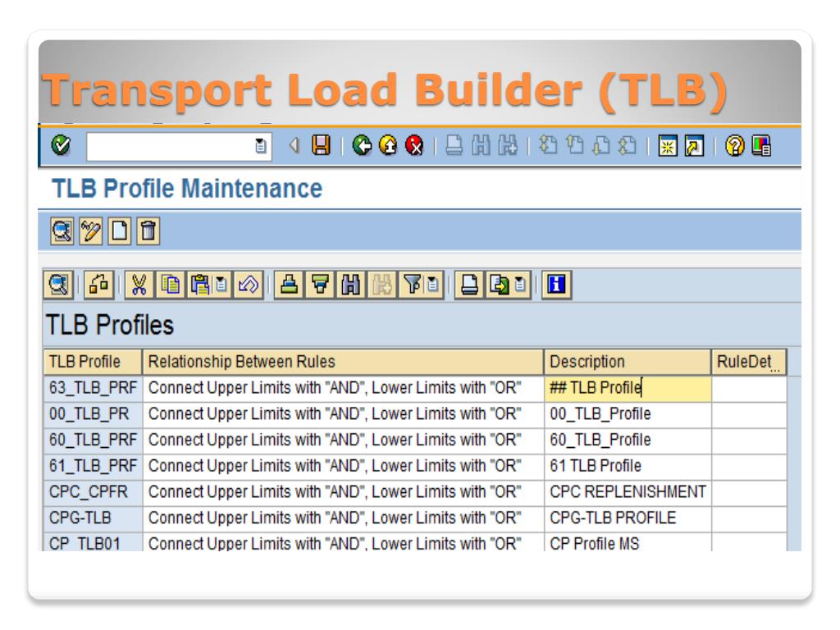Click the Cut scissors icon
The image size is (840, 630).
click(139, 285)
